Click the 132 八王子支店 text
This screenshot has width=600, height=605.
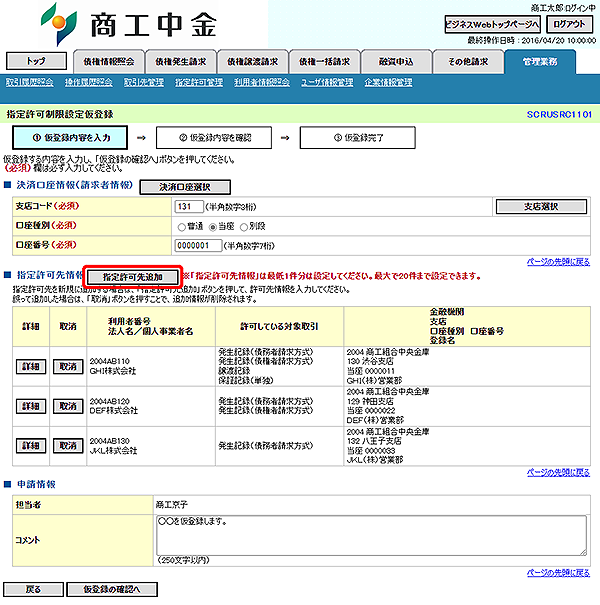pos(374,441)
